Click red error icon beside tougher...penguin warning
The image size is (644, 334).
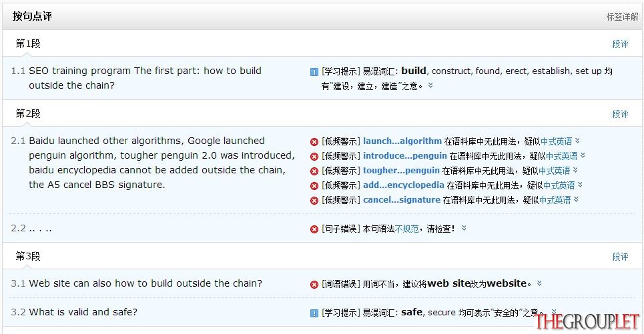point(314,171)
